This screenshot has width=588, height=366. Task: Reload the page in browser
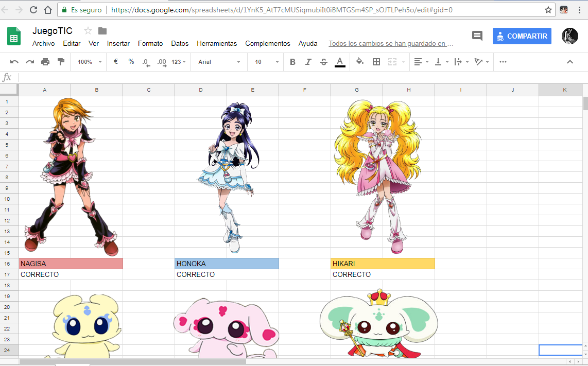[33, 10]
